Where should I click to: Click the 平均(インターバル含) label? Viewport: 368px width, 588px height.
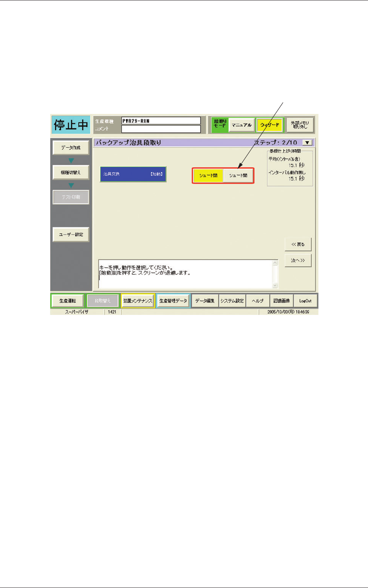click(284, 159)
